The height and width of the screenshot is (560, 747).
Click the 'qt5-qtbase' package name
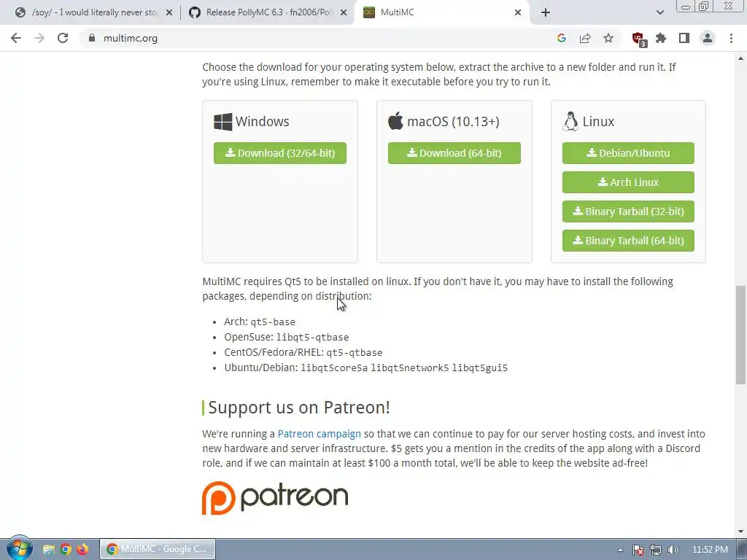pyautogui.click(x=355, y=352)
